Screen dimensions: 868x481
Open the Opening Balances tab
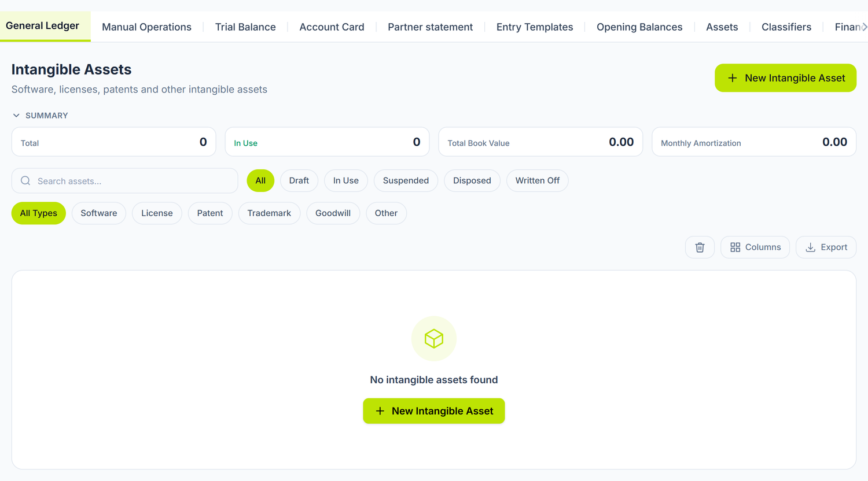coord(639,27)
